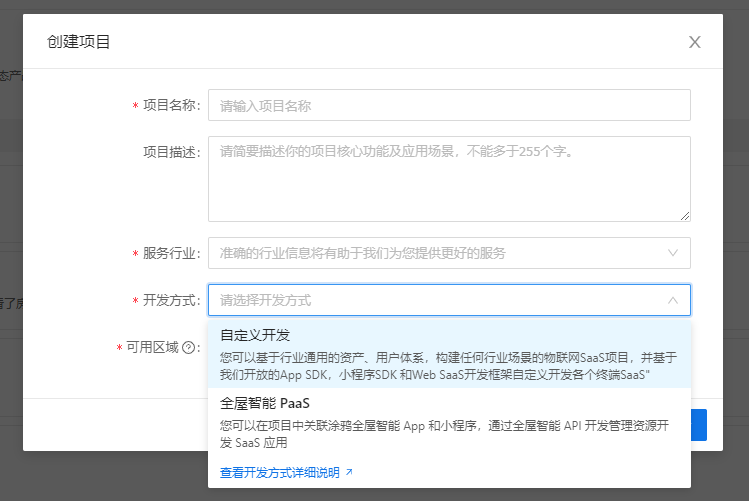Focus the 项目描述 text area
The width and height of the screenshot is (749, 501).
coord(449,179)
